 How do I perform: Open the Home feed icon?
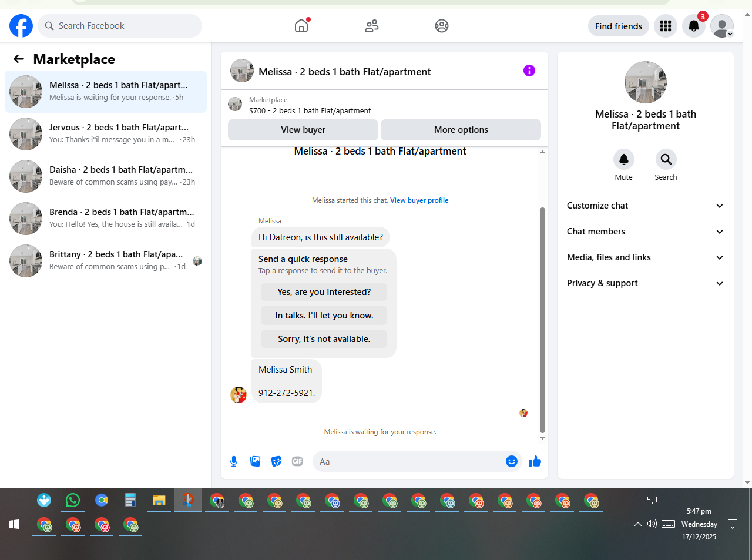pos(301,26)
